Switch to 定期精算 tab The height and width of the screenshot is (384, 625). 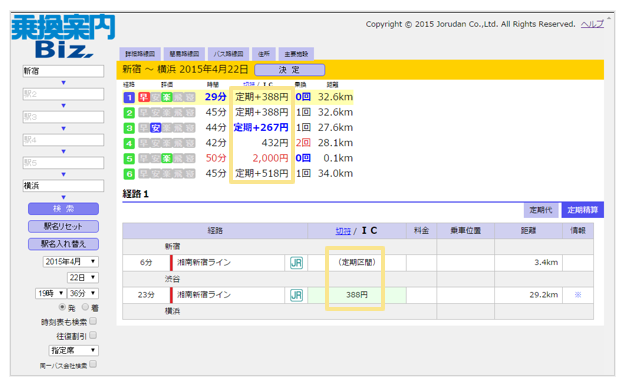pyautogui.click(x=582, y=210)
